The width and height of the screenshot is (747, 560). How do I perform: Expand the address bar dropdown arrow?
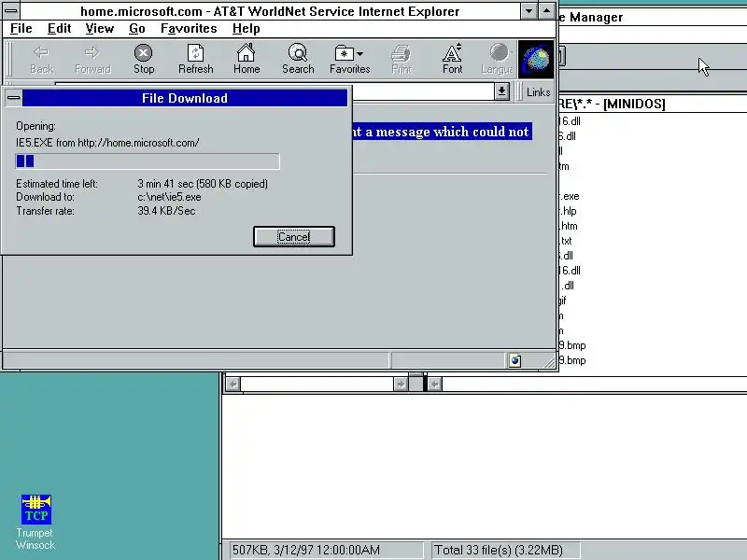[x=501, y=91]
